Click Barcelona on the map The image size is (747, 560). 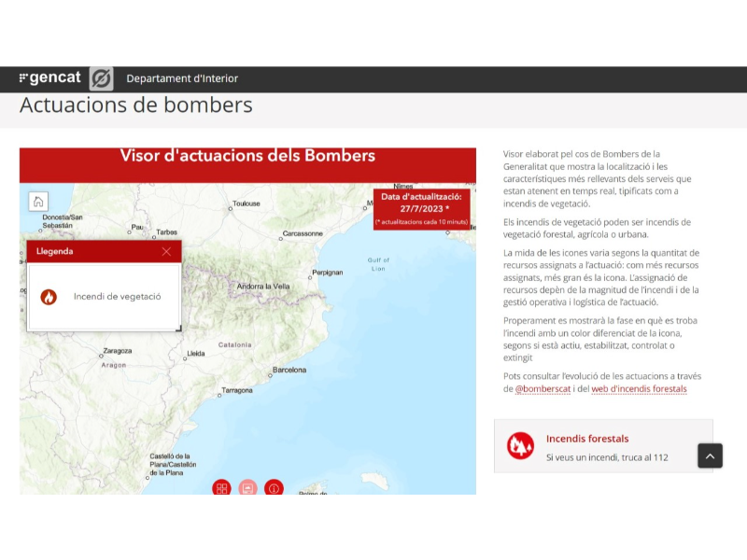click(289, 371)
